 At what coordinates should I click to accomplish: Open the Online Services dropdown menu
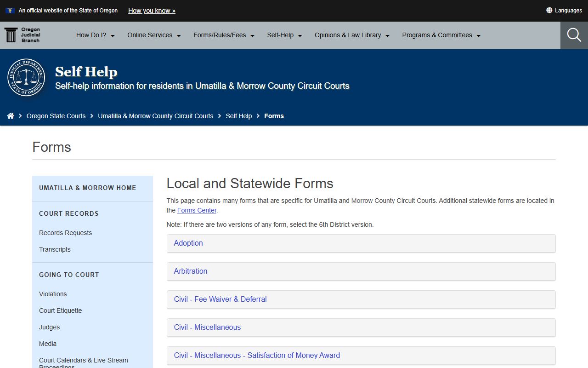click(154, 35)
